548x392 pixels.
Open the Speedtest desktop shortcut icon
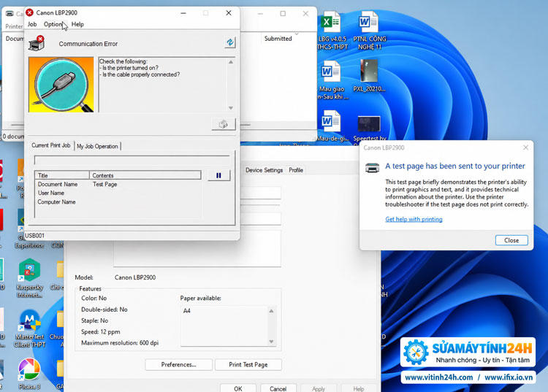(x=370, y=128)
